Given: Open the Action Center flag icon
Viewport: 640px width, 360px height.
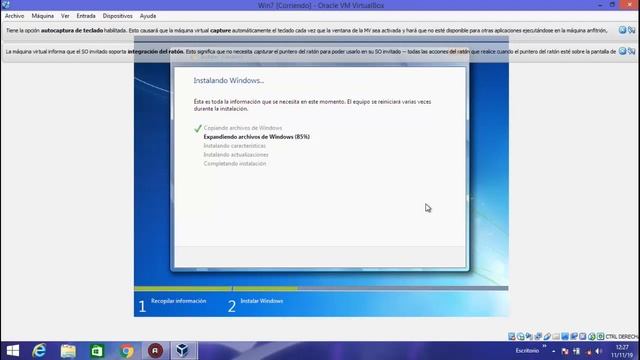Looking at the screenshot, I should 565,351.
